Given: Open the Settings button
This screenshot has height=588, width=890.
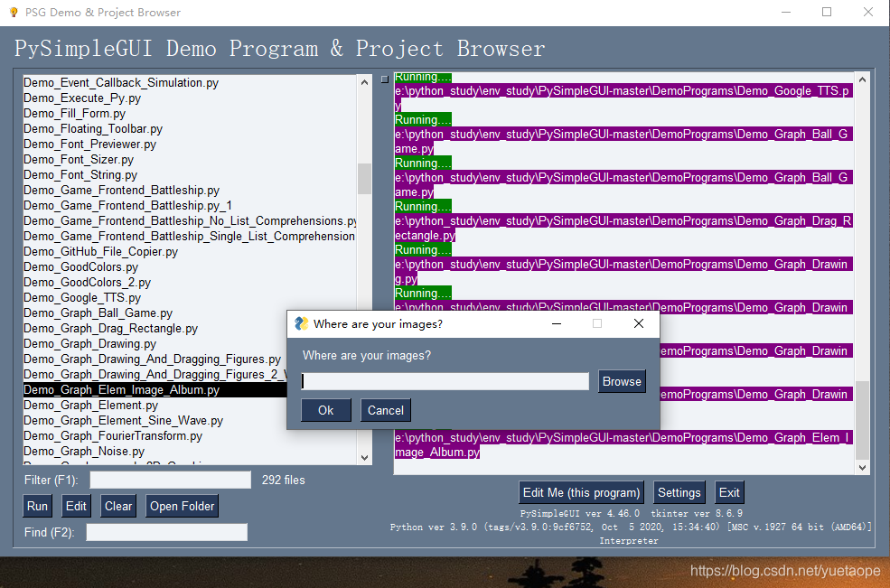Looking at the screenshot, I should coord(679,492).
